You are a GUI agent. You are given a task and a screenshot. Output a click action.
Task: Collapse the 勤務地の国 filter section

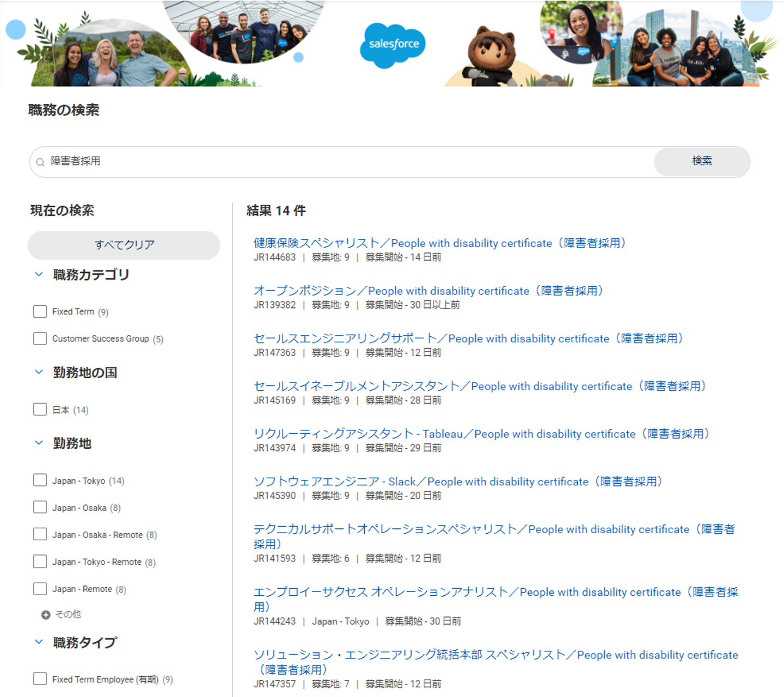(39, 372)
